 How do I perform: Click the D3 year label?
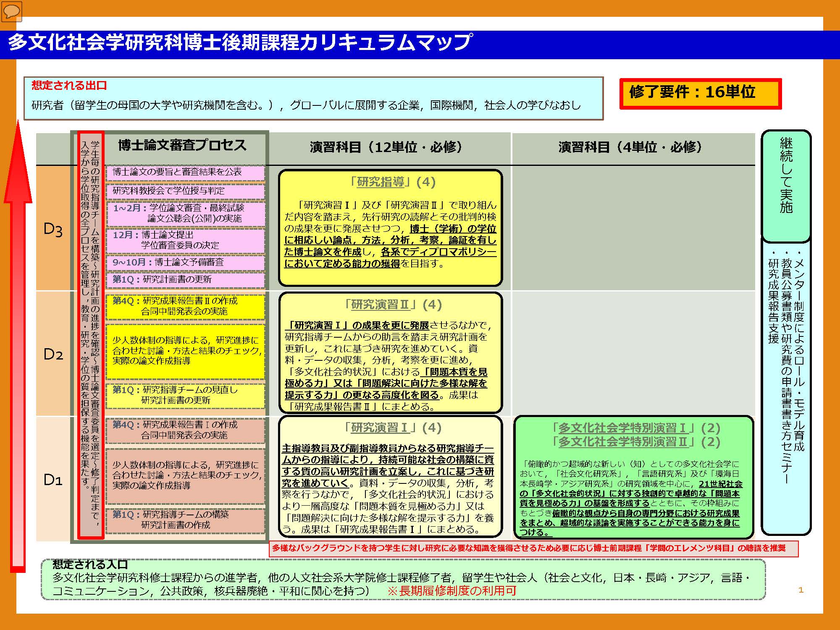point(53,229)
